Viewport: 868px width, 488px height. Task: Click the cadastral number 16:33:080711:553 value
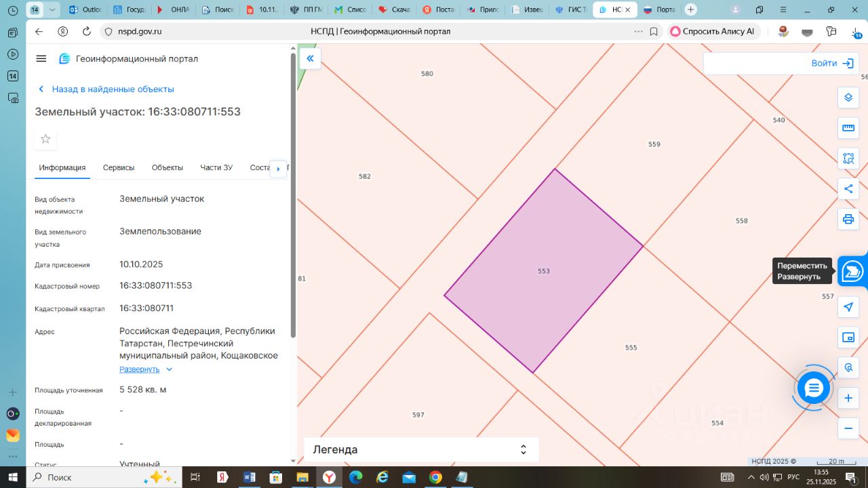(156, 285)
